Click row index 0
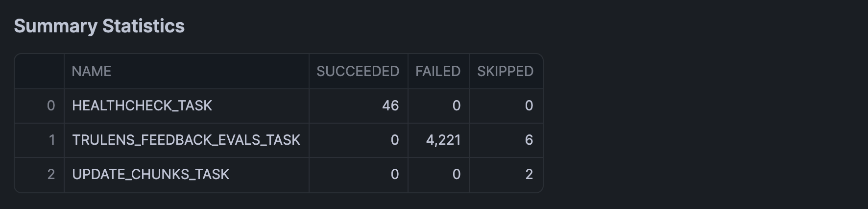The height and width of the screenshot is (209, 868). tap(50, 106)
